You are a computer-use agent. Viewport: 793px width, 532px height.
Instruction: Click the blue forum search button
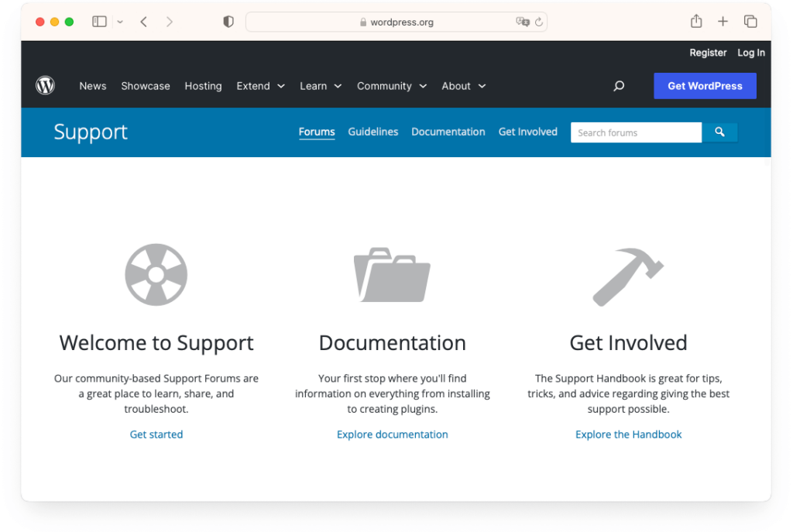click(719, 132)
